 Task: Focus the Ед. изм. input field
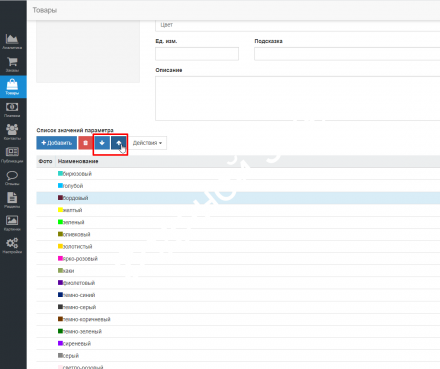click(197, 54)
